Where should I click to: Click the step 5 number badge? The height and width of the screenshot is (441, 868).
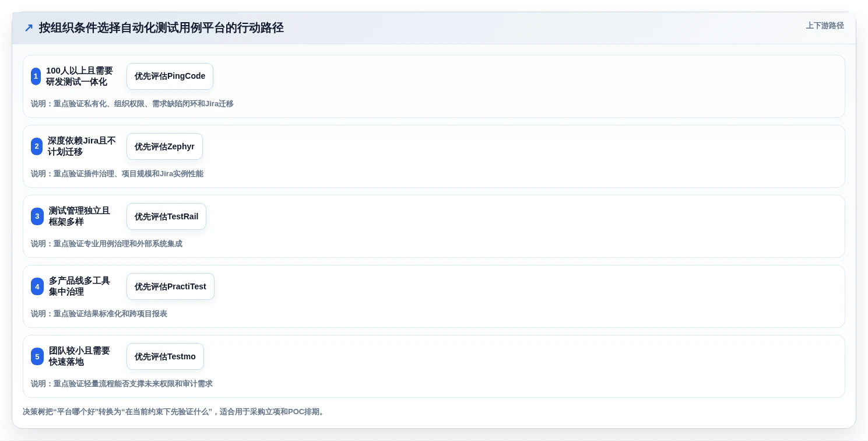click(x=37, y=356)
